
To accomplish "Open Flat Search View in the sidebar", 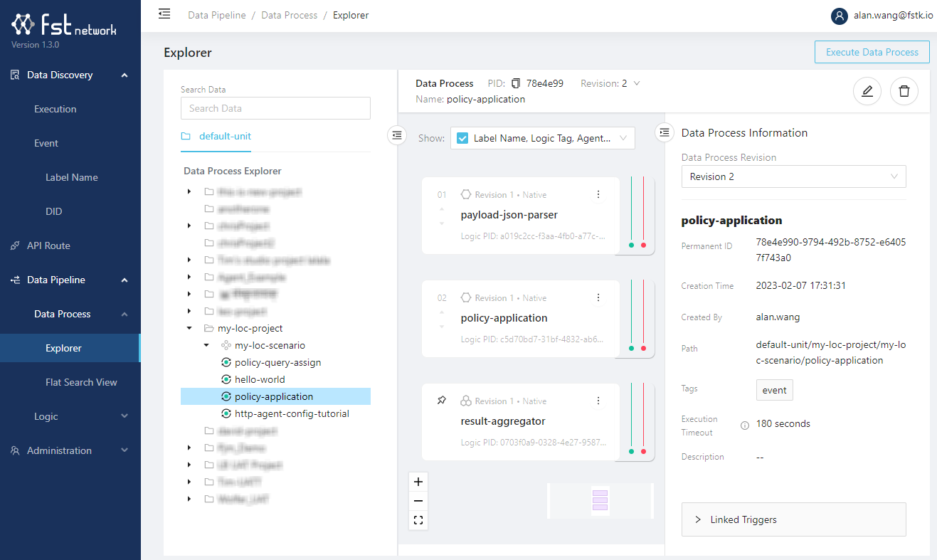I will coord(81,382).
